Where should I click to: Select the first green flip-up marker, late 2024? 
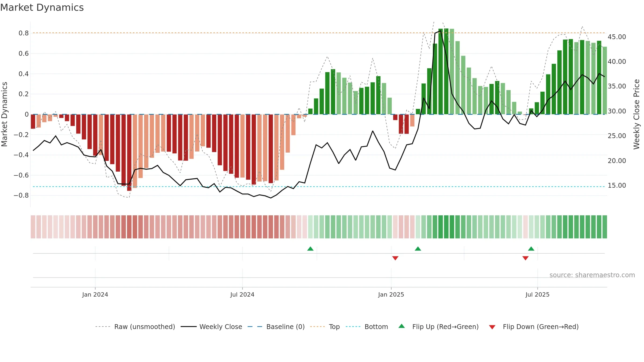click(310, 249)
